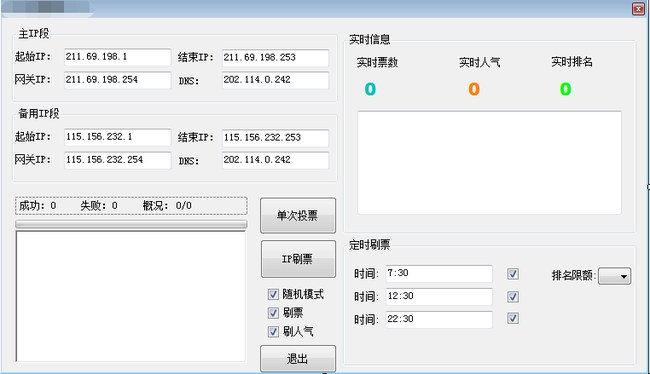Screen dimensions: 650x374
Task: Click the 实时信息 output text box
Action: pos(489,163)
